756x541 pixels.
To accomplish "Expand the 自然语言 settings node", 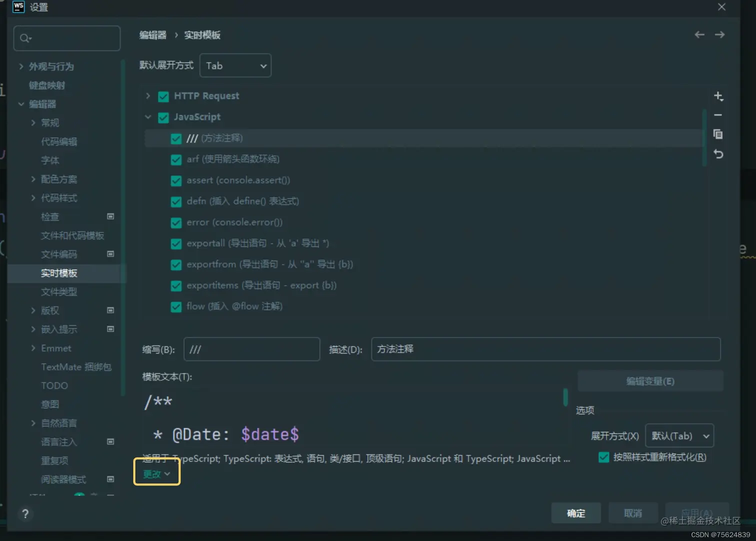I will [33, 423].
